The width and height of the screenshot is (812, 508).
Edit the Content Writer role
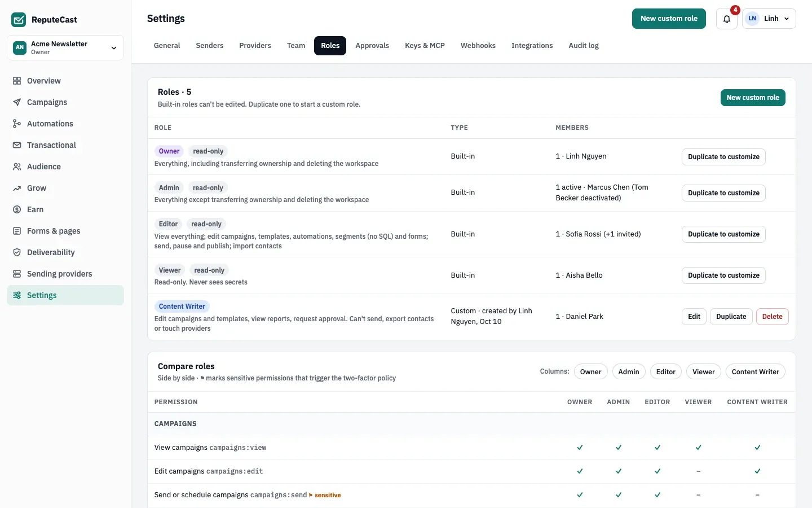(x=694, y=317)
